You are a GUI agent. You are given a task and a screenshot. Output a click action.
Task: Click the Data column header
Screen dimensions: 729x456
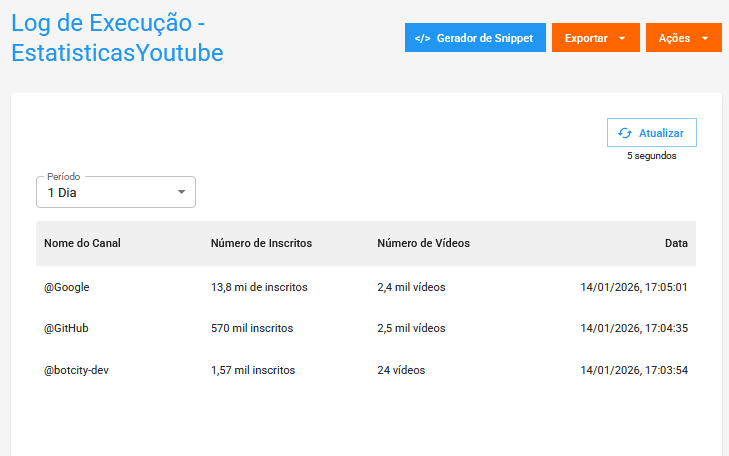point(676,243)
